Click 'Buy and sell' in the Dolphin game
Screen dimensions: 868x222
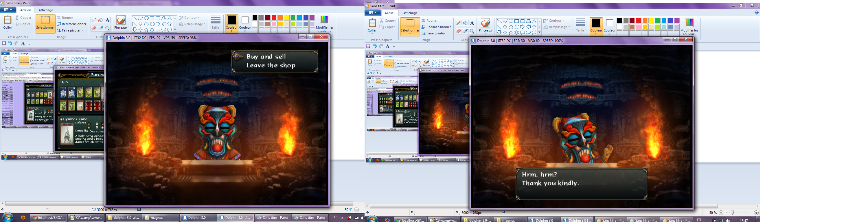click(x=266, y=57)
